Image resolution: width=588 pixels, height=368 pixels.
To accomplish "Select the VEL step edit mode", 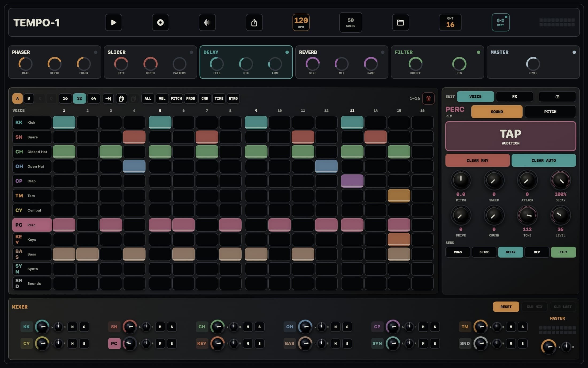I will [162, 98].
